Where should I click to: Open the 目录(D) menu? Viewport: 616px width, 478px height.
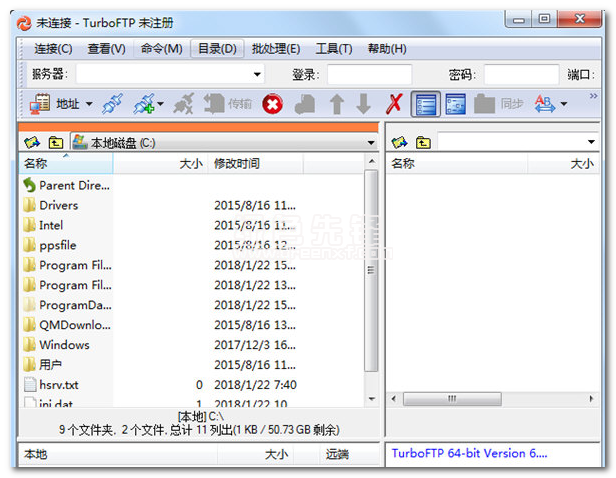pyautogui.click(x=217, y=49)
